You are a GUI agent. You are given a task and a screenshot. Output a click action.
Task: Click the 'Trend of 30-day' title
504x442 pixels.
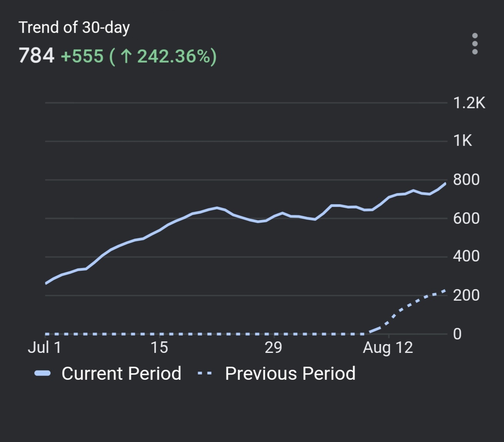pos(74,28)
